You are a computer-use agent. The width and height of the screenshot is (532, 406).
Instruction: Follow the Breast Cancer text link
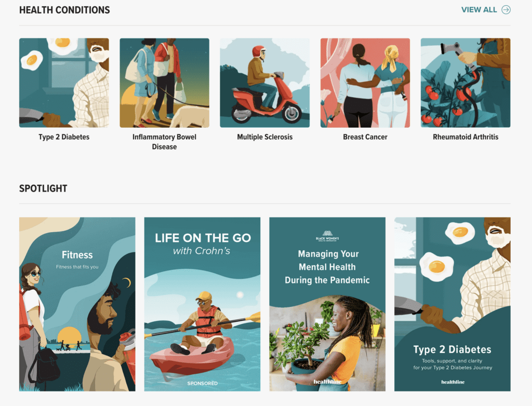[x=365, y=137]
